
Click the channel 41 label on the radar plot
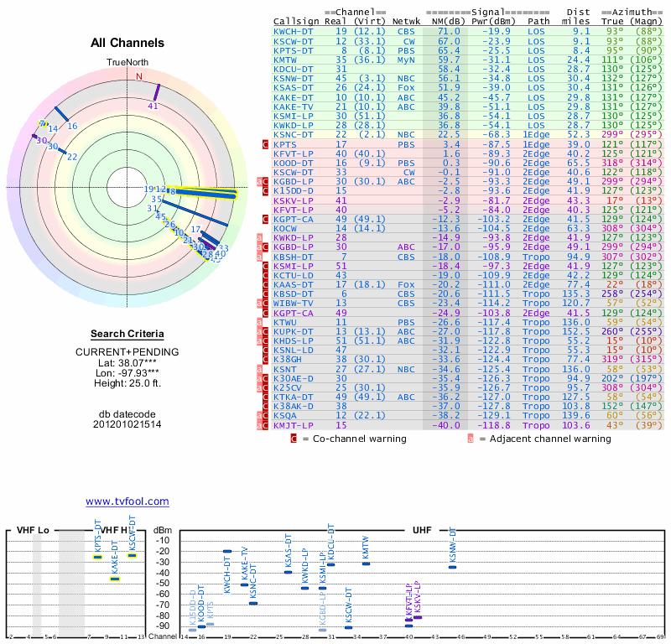click(x=153, y=106)
